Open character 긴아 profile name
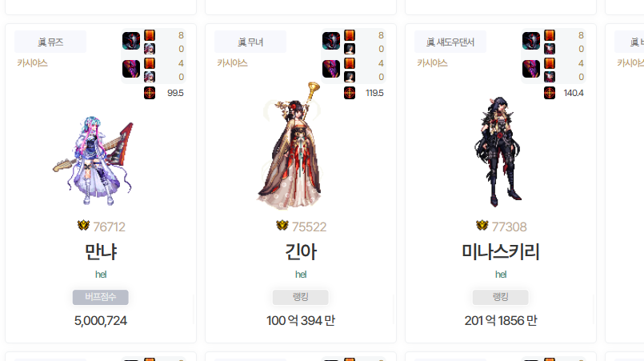 click(301, 251)
